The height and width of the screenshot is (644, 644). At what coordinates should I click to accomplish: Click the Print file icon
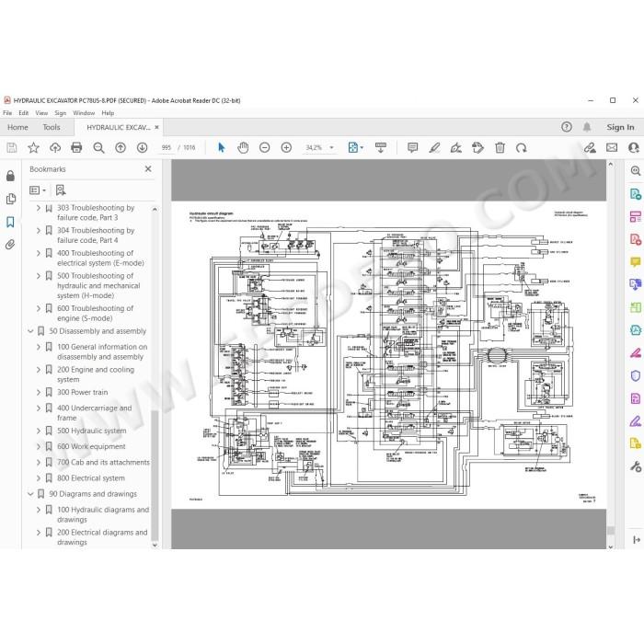(x=76, y=147)
